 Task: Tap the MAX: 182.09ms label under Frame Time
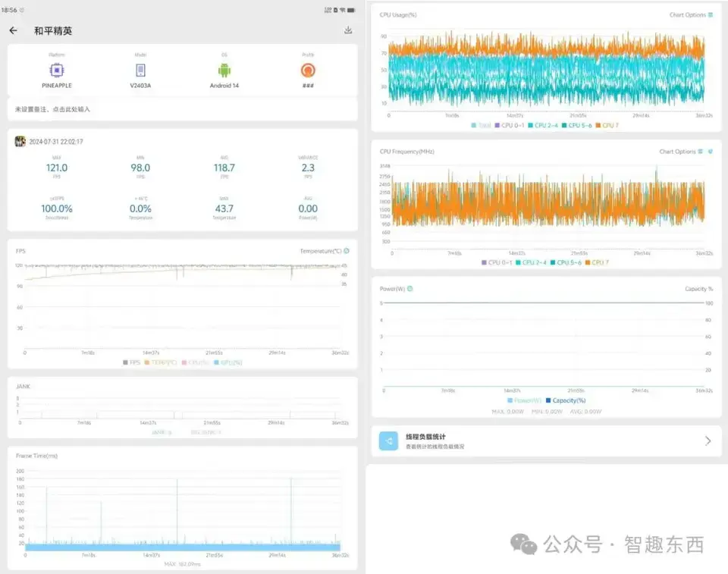point(183,564)
